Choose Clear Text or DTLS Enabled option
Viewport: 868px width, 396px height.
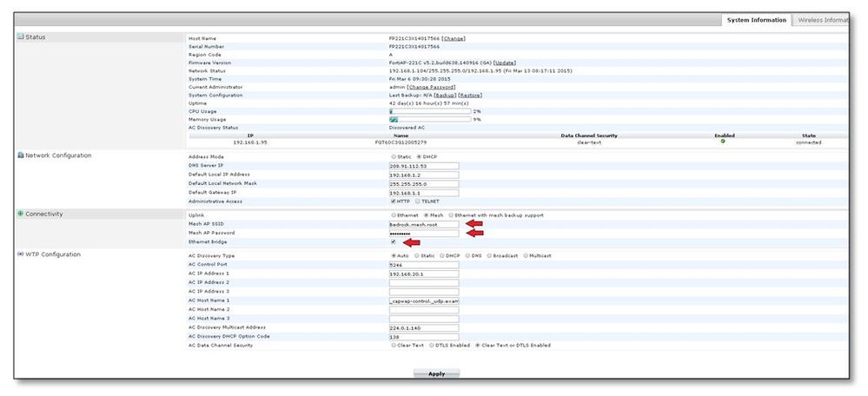coord(478,345)
